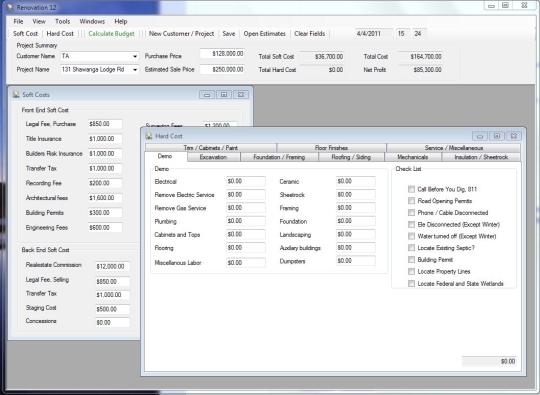Click the Building Permits amount field
The width and height of the screenshot is (540, 395).
click(105, 213)
